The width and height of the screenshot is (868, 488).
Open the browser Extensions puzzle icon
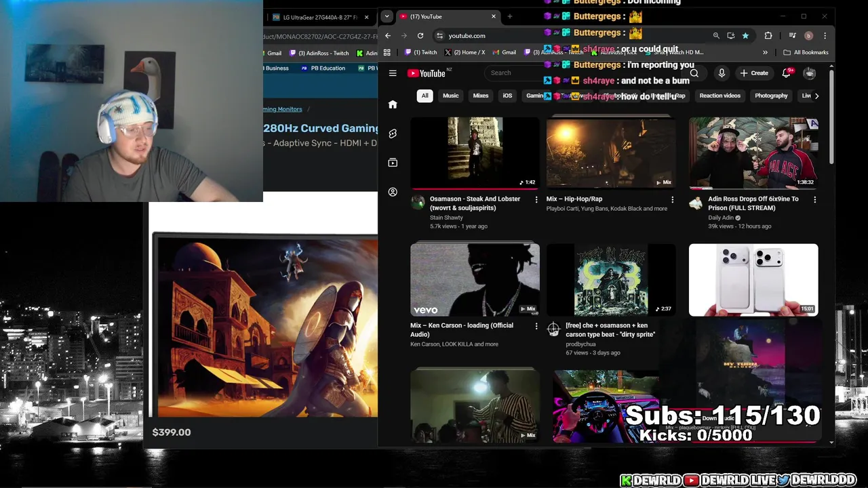768,35
